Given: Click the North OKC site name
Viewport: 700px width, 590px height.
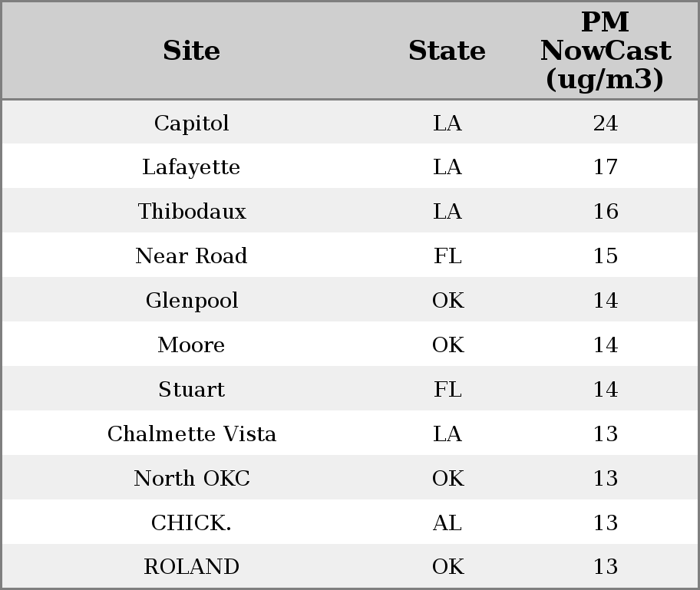Looking at the screenshot, I should [x=191, y=478].
